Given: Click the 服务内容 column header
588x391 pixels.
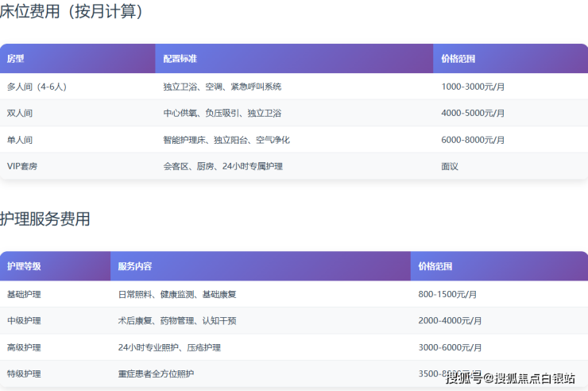Looking at the screenshot, I should (x=135, y=266).
